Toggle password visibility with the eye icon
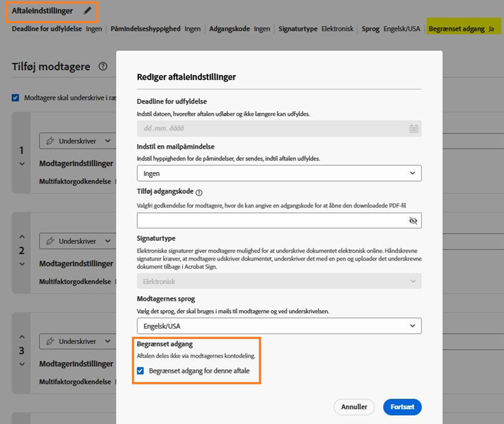This screenshot has height=424, width=504. click(x=413, y=220)
